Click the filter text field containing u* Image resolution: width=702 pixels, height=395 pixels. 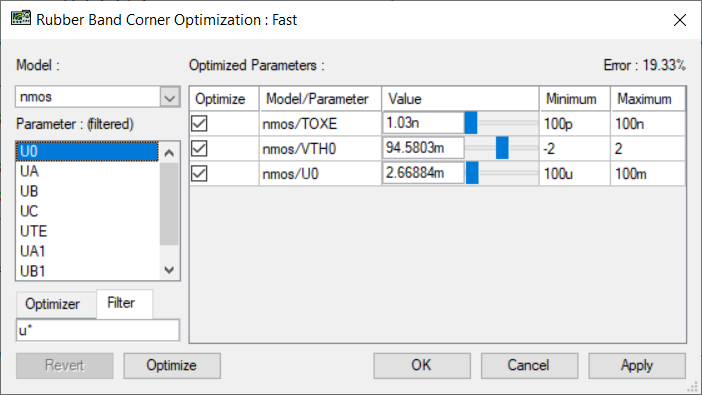98,331
